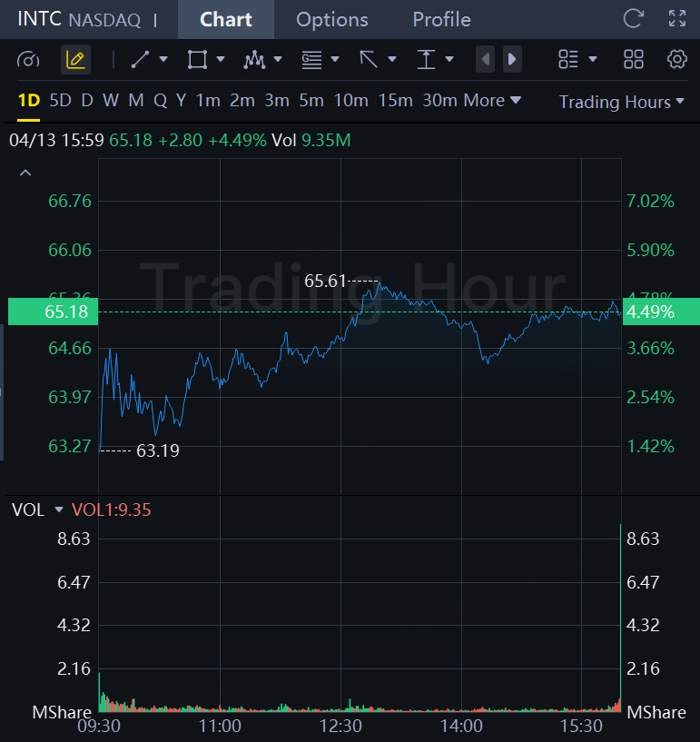The width and height of the screenshot is (700, 742).
Task: Click the 65.61 day-high marker
Action: click(325, 282)
